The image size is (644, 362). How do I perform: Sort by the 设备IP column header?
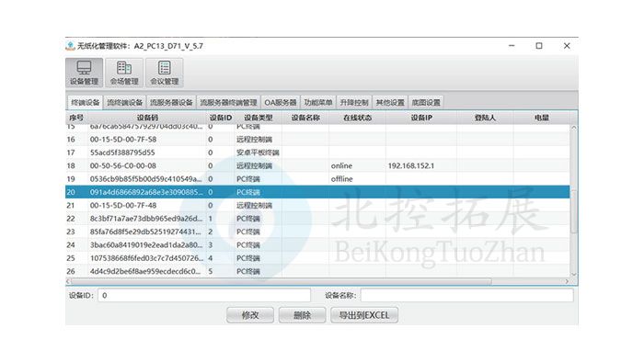[x=421, y=118]
